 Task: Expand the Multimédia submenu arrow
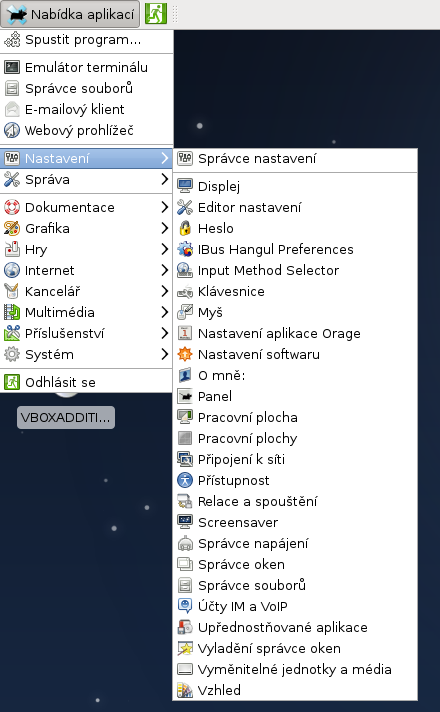pos(165,312)
